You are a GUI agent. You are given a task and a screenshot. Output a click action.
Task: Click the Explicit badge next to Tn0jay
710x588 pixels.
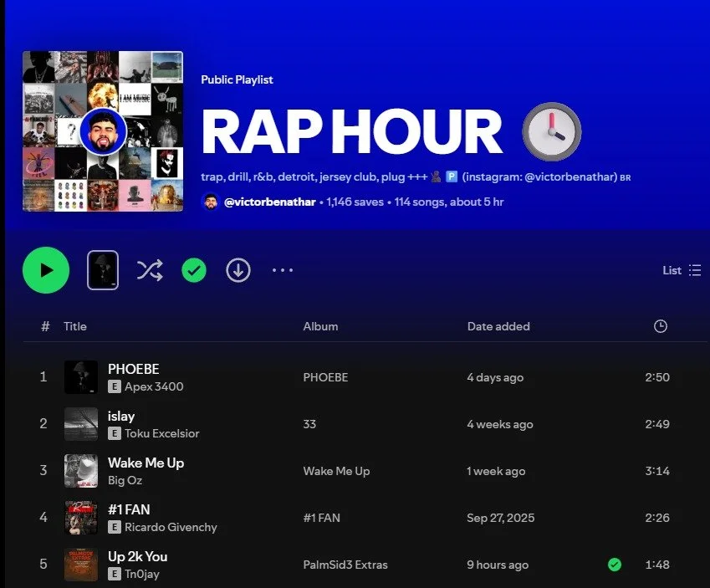click(114, 574)
